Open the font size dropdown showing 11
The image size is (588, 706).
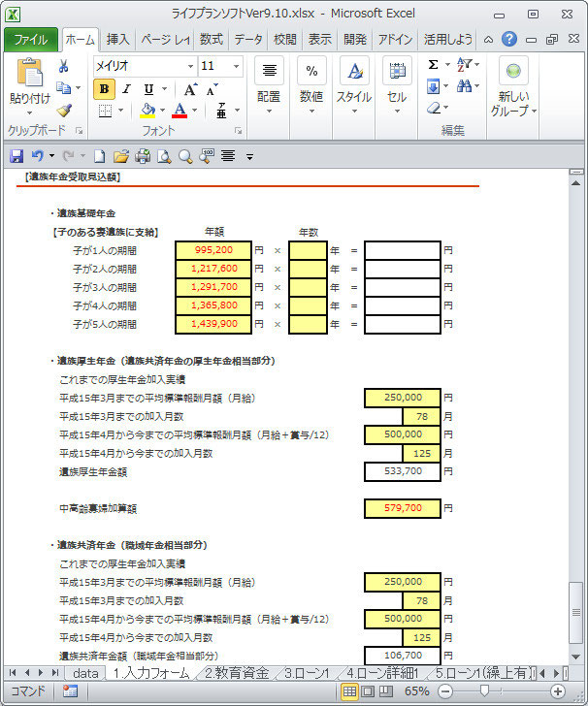pos(236,66)
